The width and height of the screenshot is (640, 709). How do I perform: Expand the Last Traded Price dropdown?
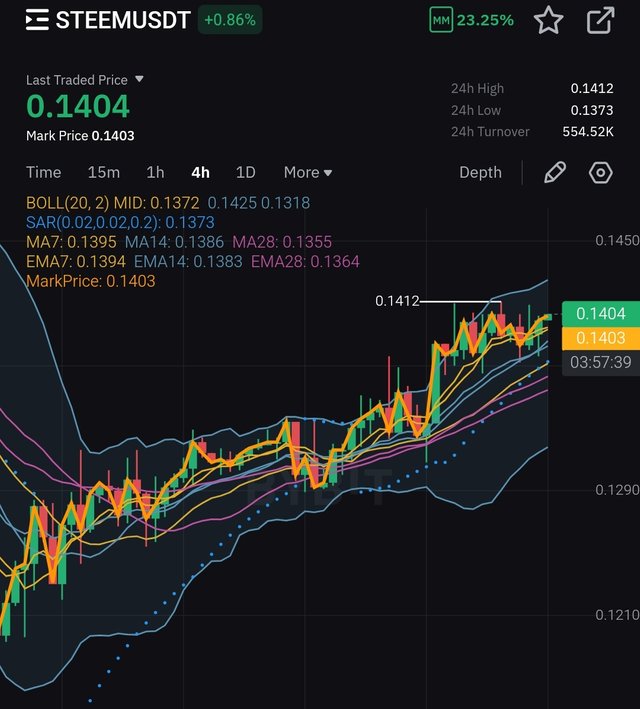139,80
